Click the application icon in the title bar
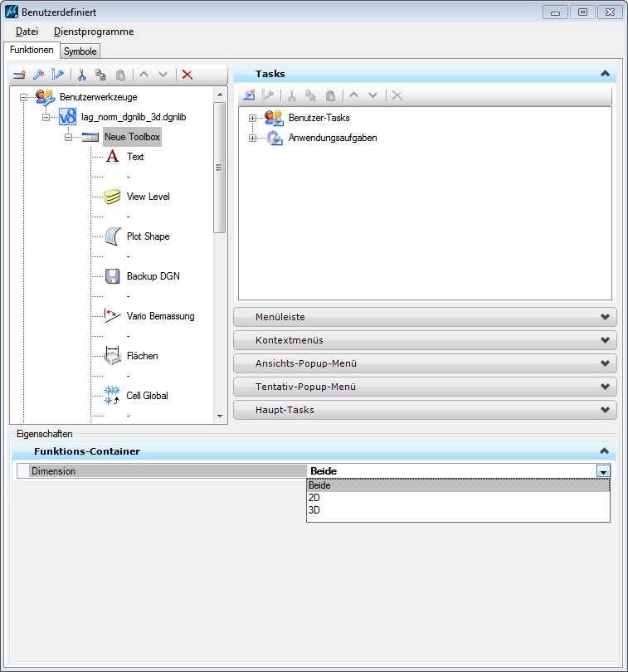This screenshot has width=628, height=672. (11, 12)
